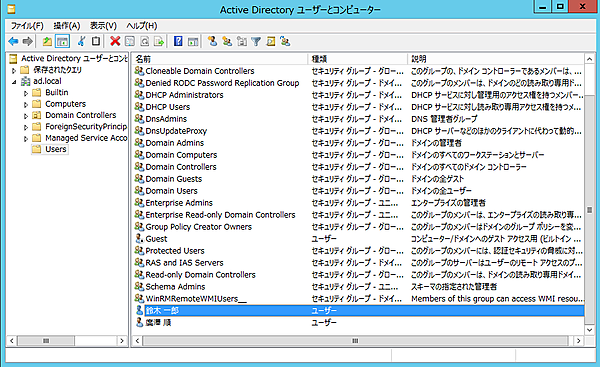Viewport: 600px width, 367px height.
Task: Go up one level with folder-arrow icon
Action: click(x=47, y=41)
